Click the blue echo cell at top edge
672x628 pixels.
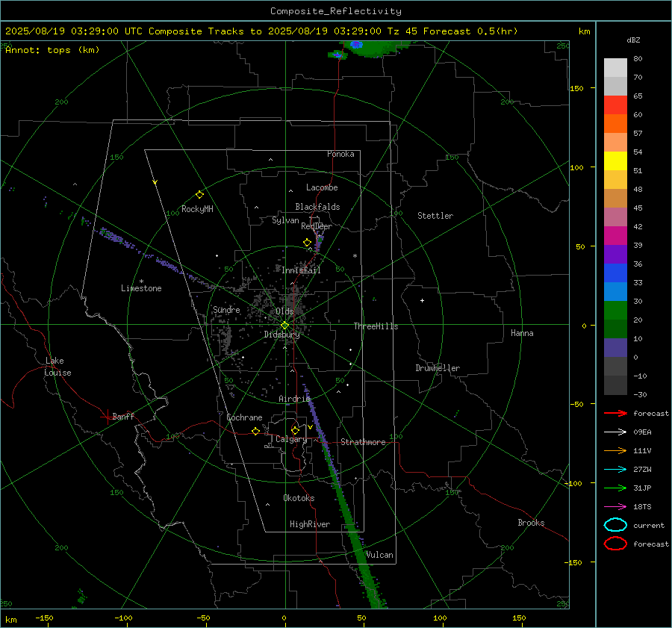[357, 44]
